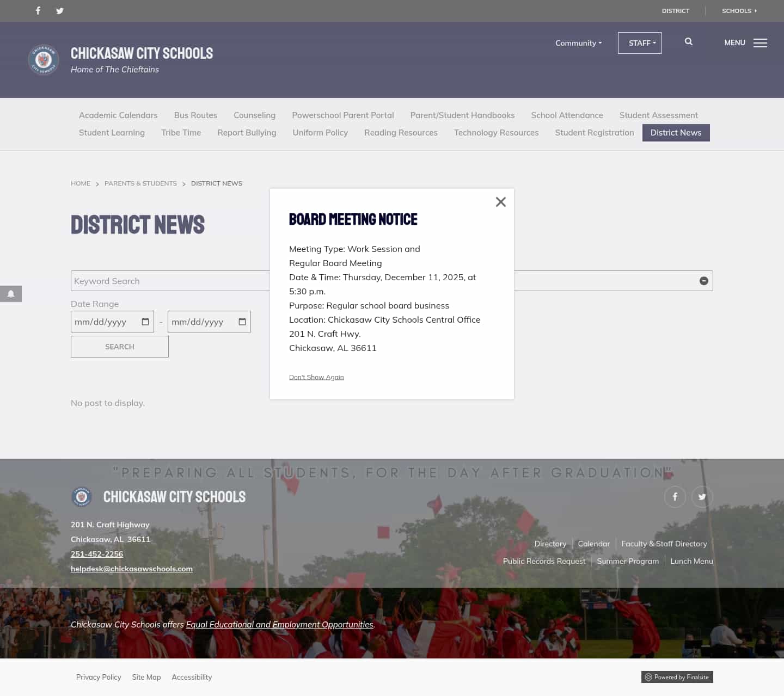The height and width of the screenshot is (696, 784).
Task: Click the footer Twitter circle icon
Action: click(702, 497)
